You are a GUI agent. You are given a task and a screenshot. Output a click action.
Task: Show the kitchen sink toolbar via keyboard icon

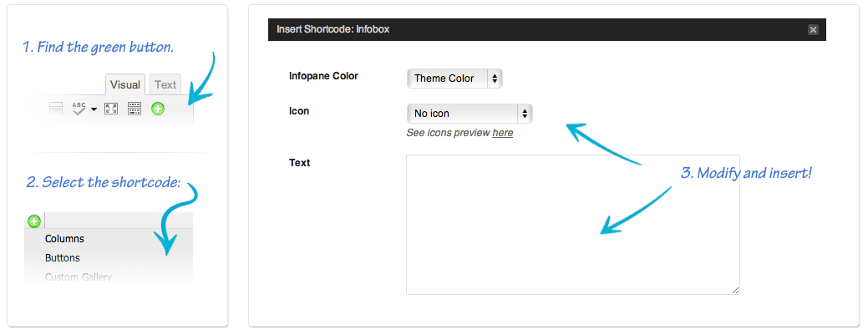pyautogui.click(x=135, y=109)
